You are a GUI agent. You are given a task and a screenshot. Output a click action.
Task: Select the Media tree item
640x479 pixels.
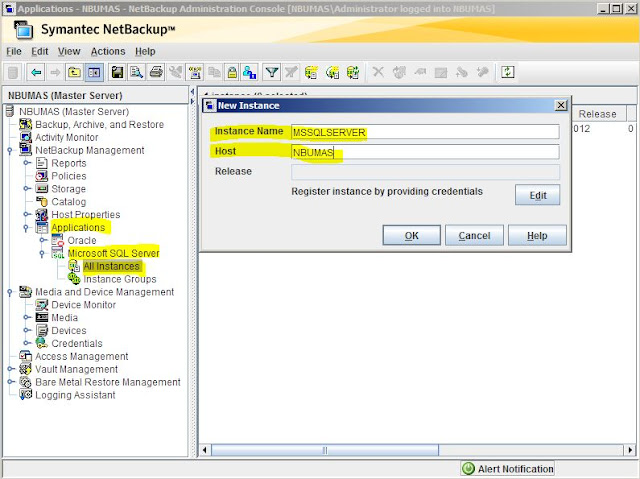[64, 317]
